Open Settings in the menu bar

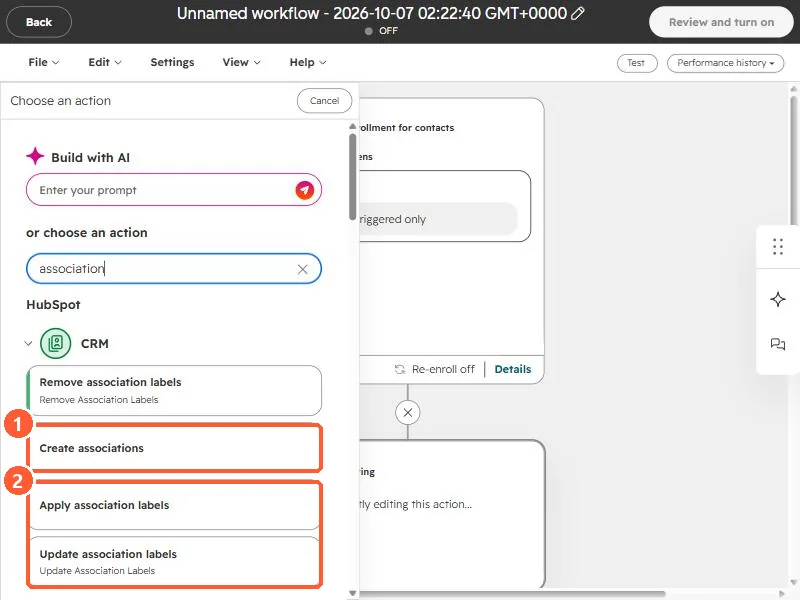point(172,62)
